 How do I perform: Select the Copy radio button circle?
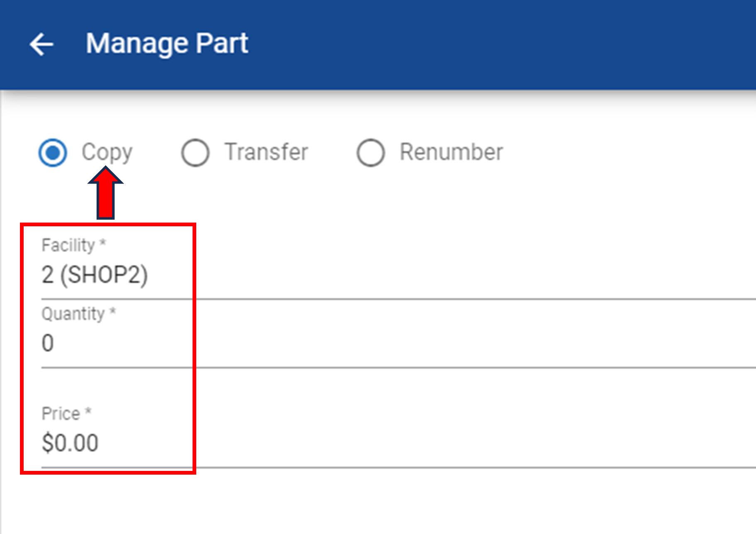point(53,152)
